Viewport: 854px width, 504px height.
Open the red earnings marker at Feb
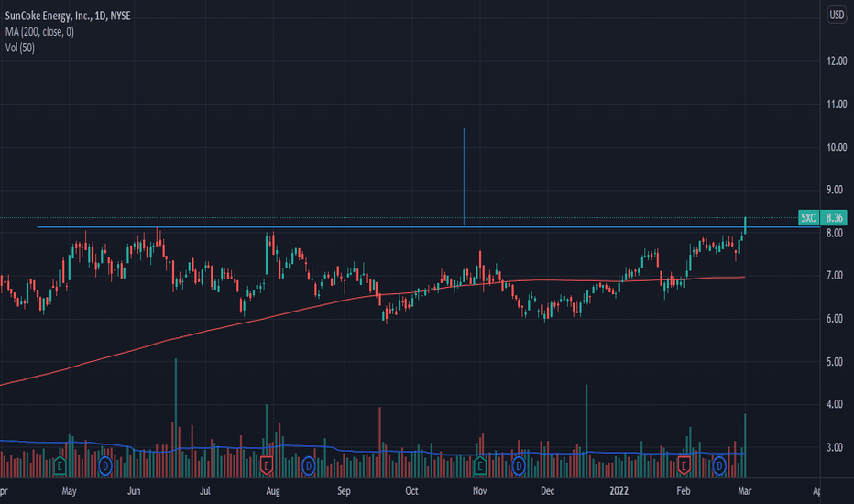point(684,466)
